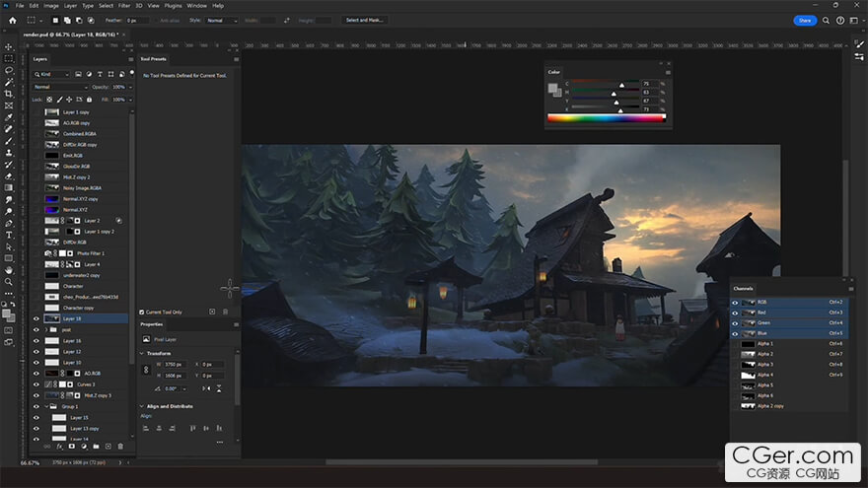
Task: Select the Crop tool
Action: tap(8, 94)
